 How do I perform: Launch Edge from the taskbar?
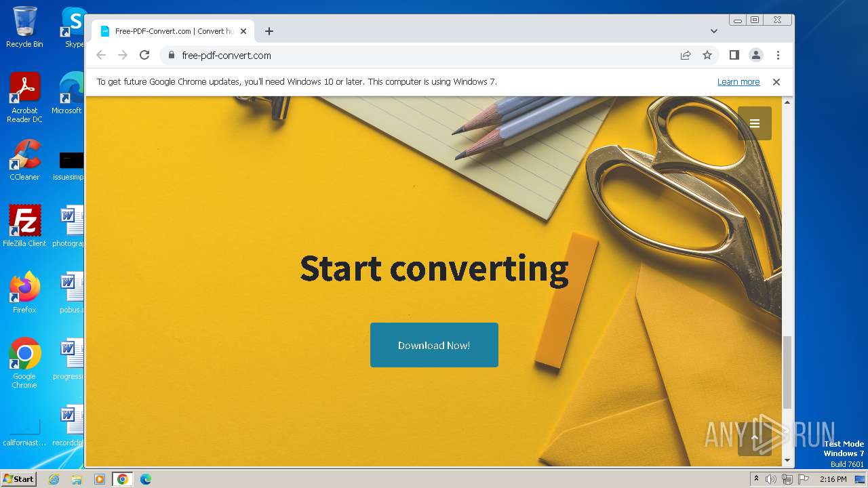coord(146,479)
